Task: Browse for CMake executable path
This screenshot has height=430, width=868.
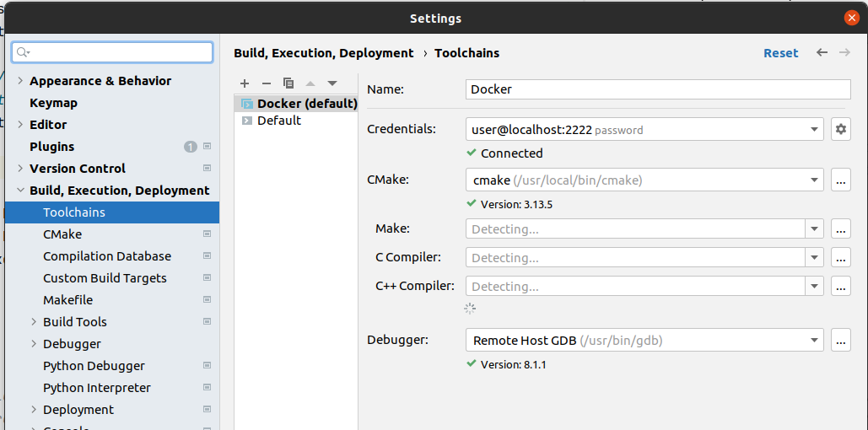Action: (840, 180)
